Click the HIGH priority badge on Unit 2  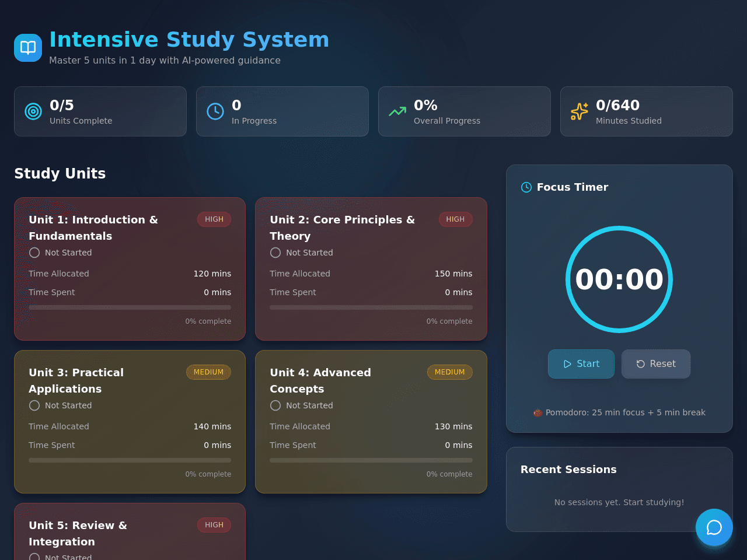click(455, 219)
